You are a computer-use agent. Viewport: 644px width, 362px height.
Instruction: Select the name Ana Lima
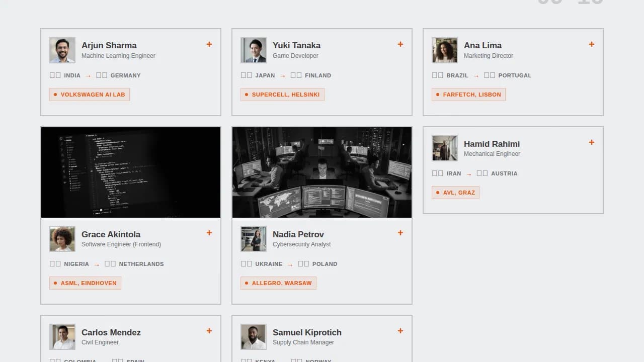tap(482, 45)
